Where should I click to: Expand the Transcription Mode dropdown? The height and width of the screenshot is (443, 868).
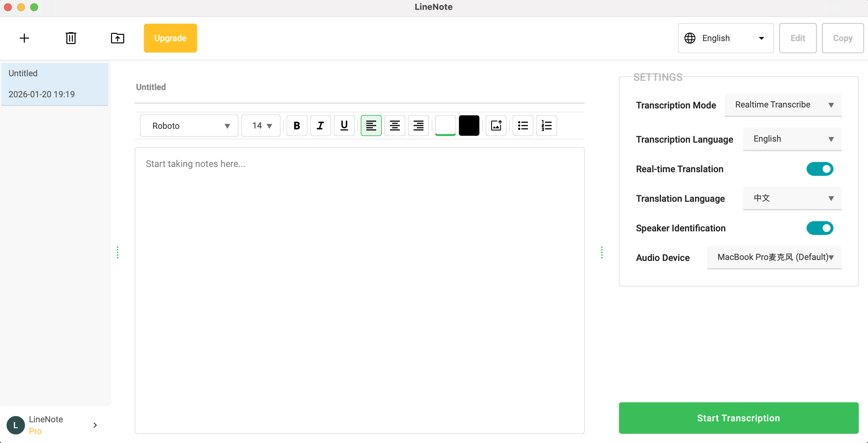783,105
